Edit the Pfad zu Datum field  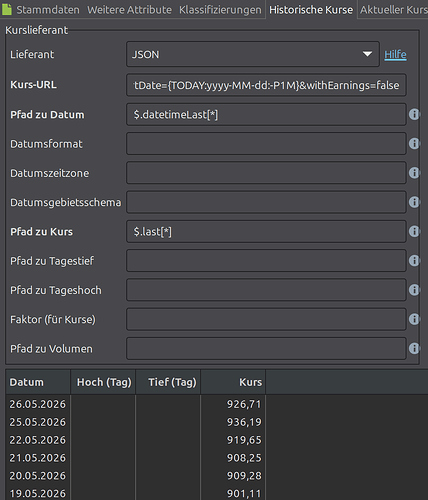pyautogui.click(x=266, y=115)
